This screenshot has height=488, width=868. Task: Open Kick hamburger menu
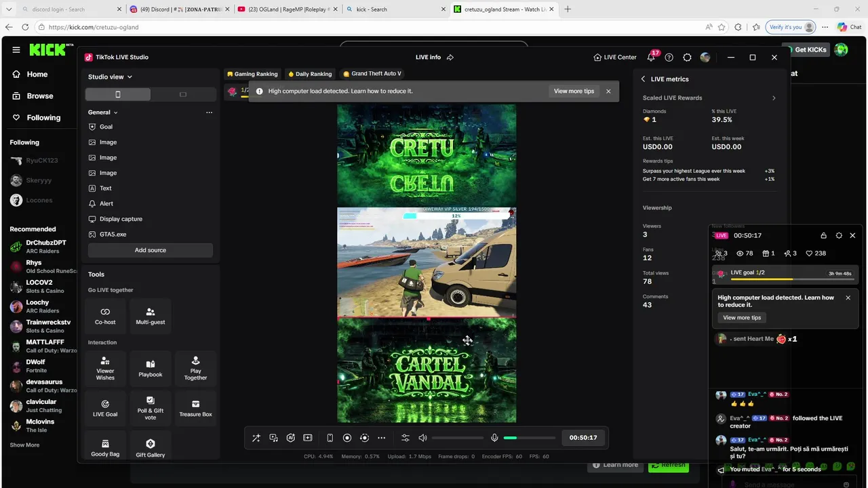coord(16,49)
